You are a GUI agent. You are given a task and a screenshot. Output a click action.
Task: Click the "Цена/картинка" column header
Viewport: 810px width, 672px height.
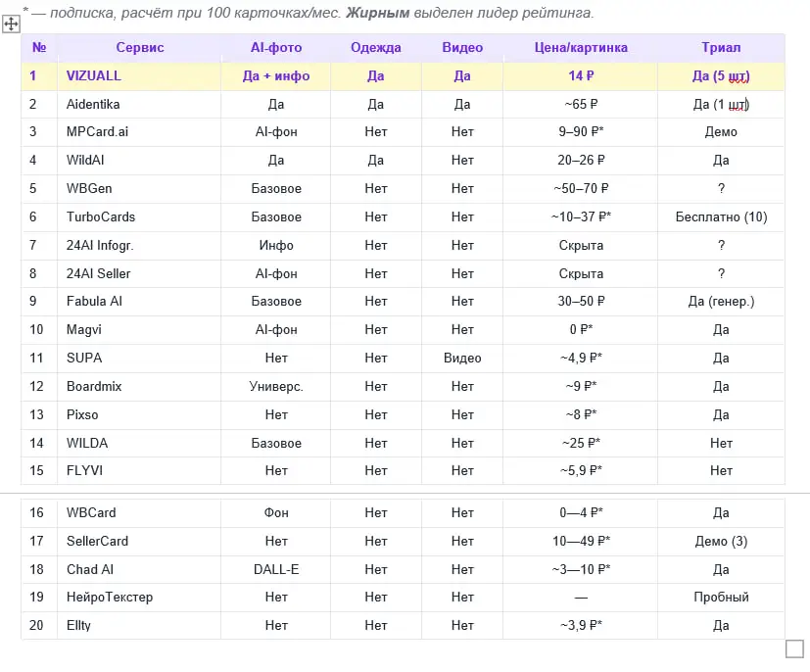point(581,48)
